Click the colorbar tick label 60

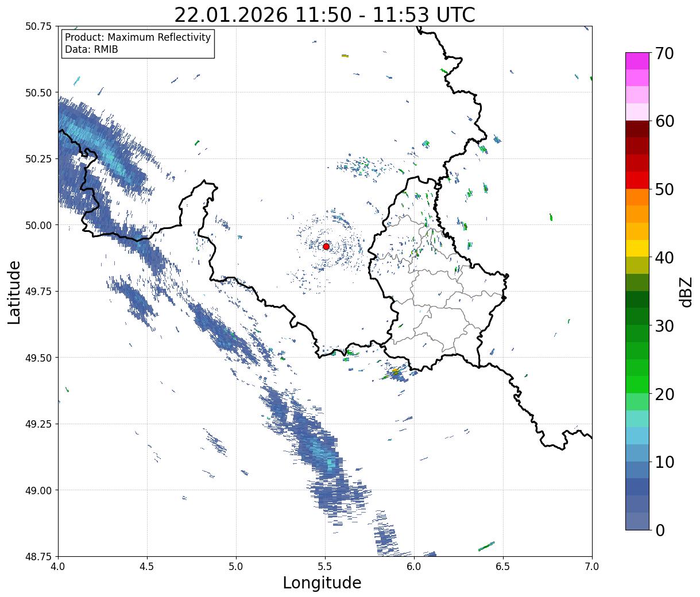(x=664, y=121)
